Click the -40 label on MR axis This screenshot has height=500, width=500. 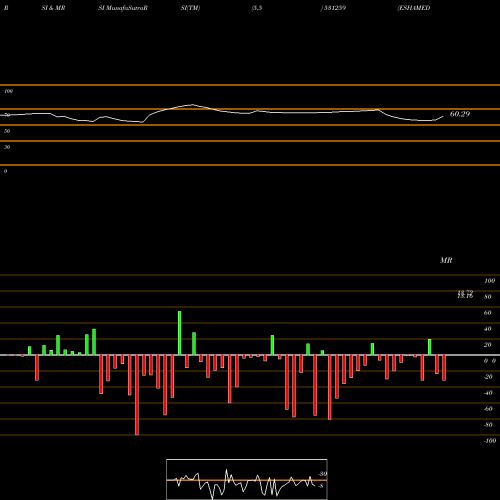(488, 393)
